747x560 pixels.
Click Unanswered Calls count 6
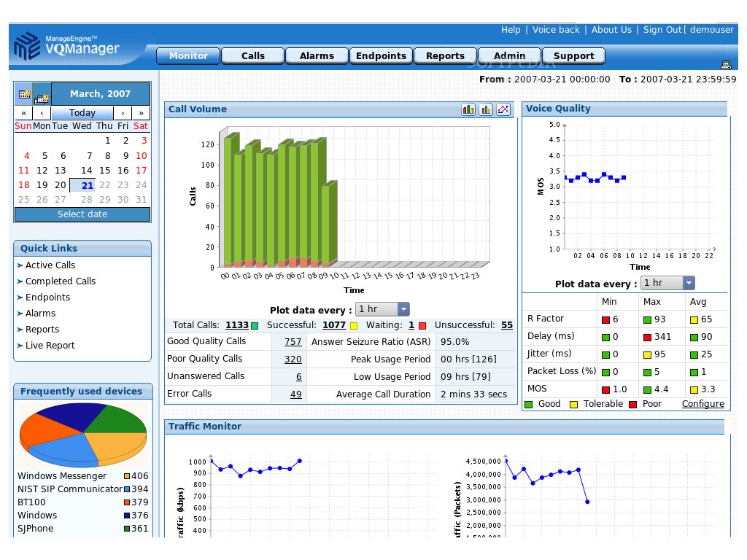click(x=298, y=377)
